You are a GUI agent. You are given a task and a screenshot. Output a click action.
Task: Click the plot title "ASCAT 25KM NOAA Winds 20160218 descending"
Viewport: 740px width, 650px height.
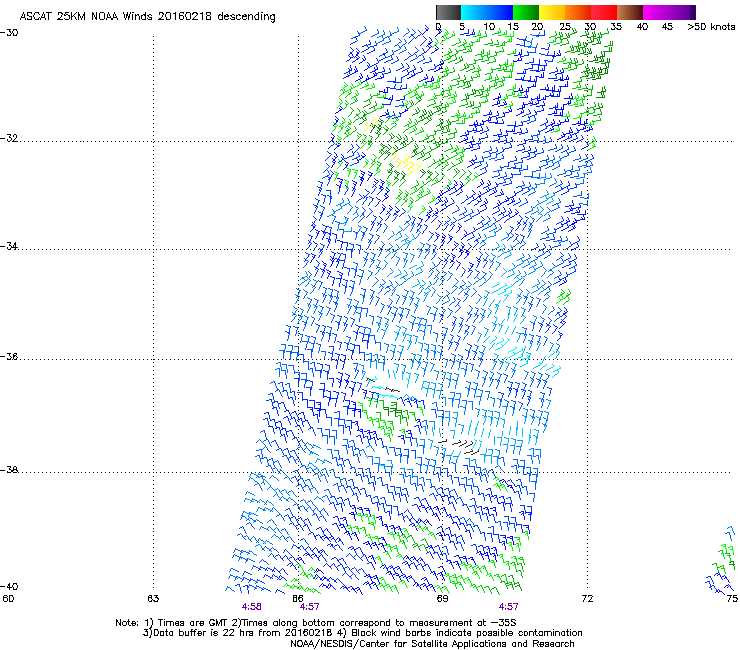coord(147,17)
